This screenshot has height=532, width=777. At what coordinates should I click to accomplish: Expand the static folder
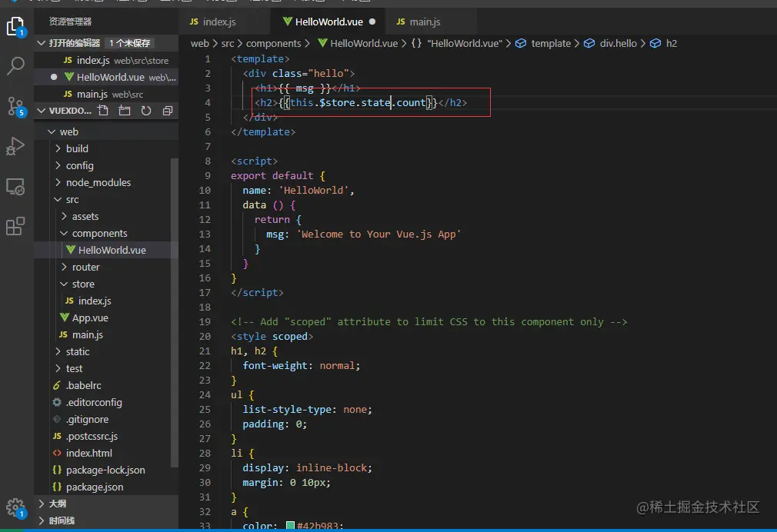point(58,351)
